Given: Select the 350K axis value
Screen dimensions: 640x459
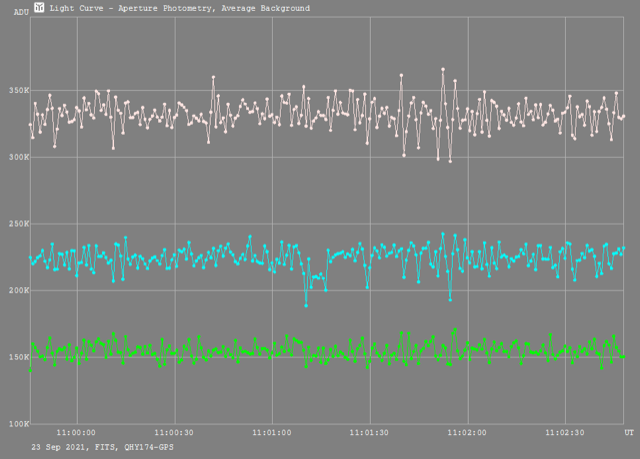Looking at the screenshot, I should pyautogui.click(x=19, y=91).
